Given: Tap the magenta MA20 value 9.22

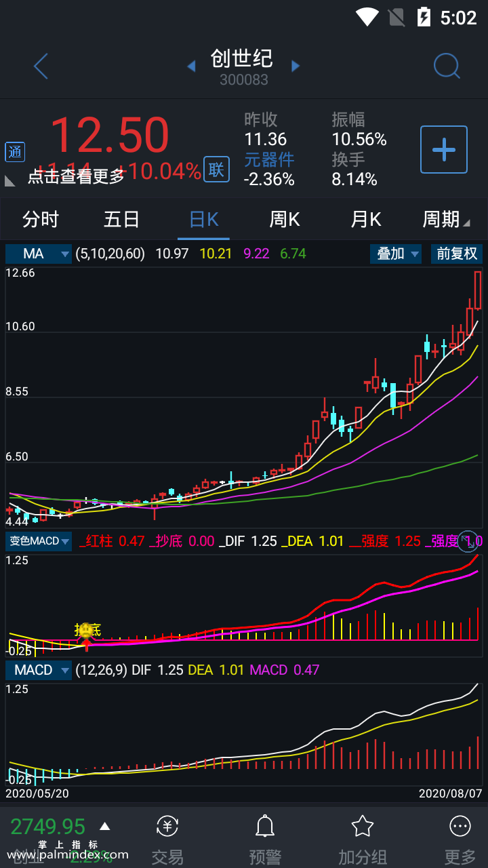Looking at the screenshot, I should point(257,254).
